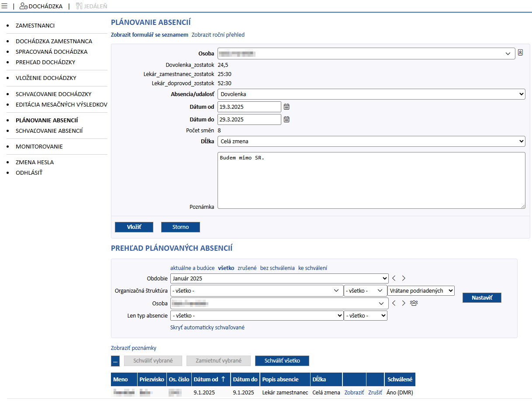The height and width of the screenshot is (401, 532).
Task: Click the group of people icon
Action: point(414,303)
